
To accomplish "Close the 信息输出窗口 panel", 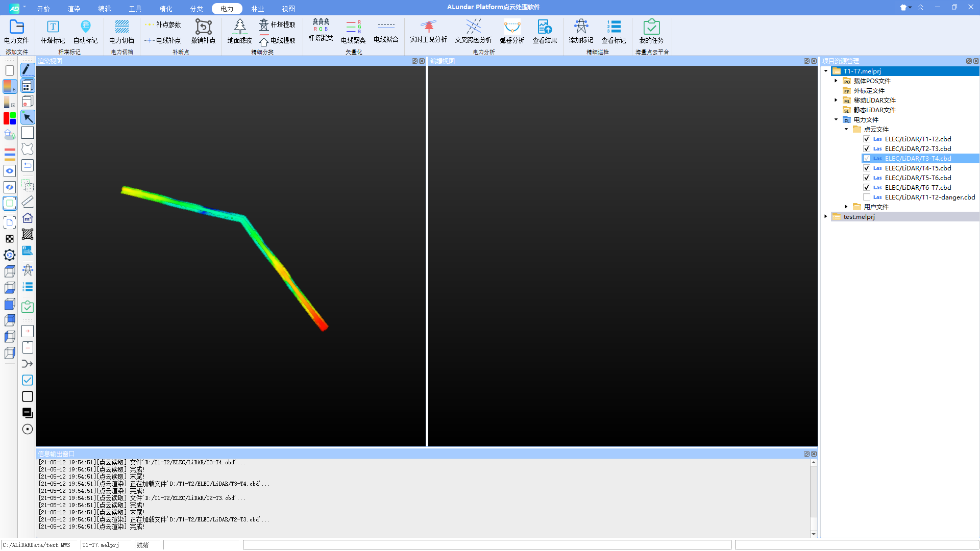I will 814,454.
